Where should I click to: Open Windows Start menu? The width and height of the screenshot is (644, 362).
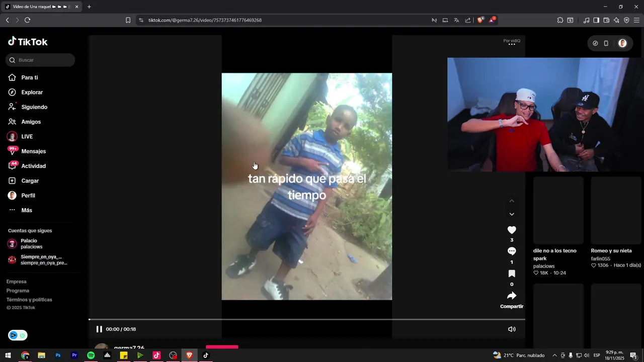[x=8, y=355]
